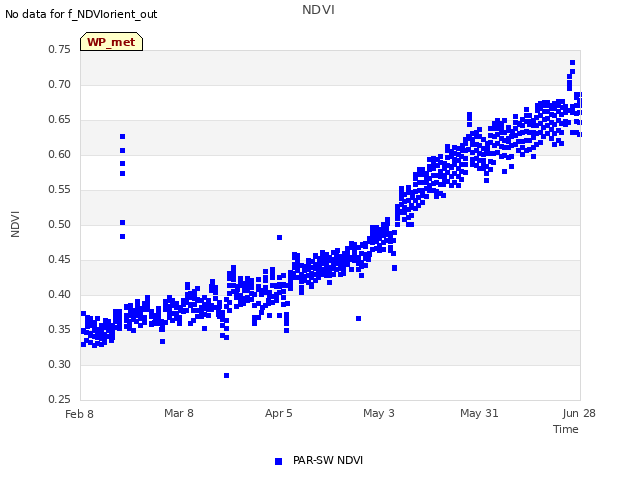Click the NDVI chart title

point(318,9)
